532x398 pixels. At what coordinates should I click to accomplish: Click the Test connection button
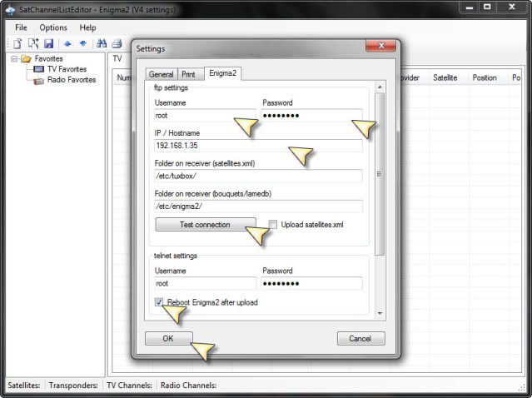(x=206, y=224)
